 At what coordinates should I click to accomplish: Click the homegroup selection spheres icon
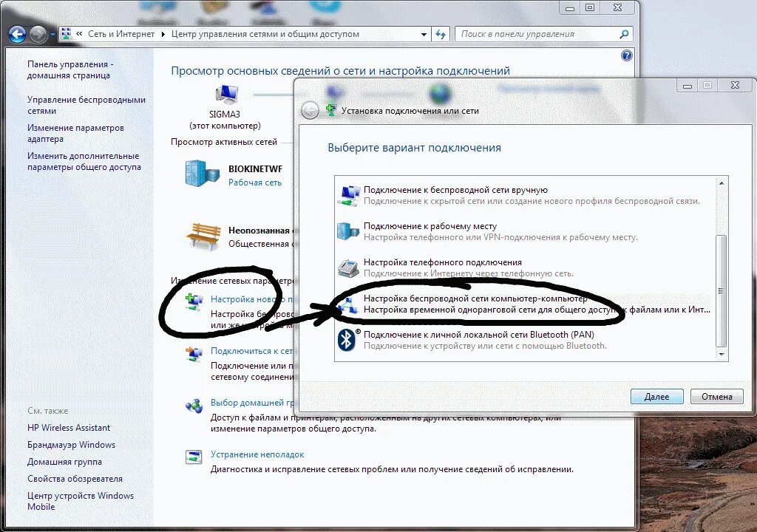tap(194, 406)
